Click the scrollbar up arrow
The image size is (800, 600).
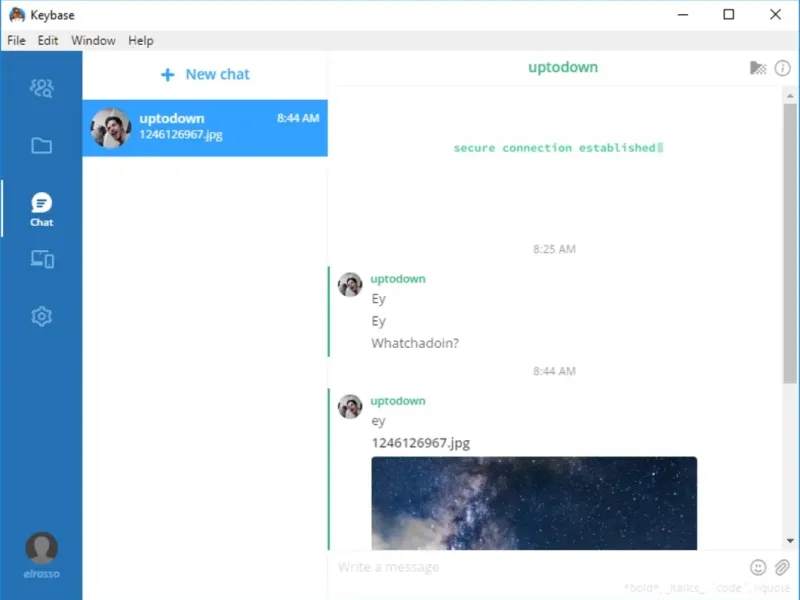(x=790, y=95)
